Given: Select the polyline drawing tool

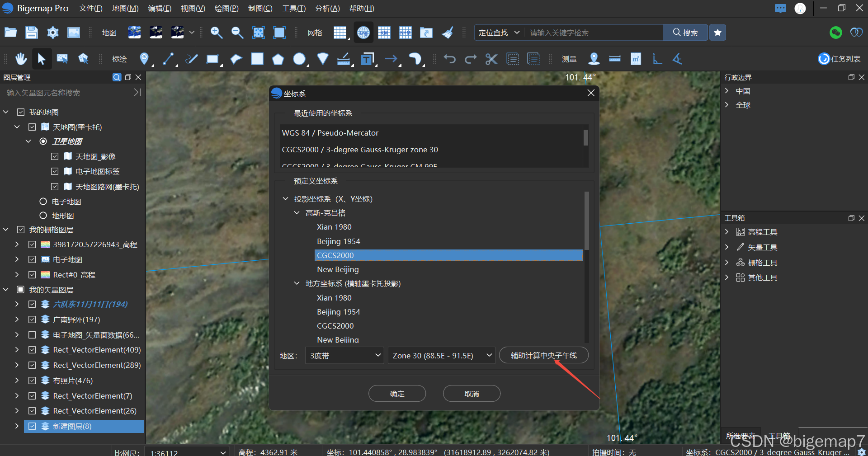Looking at the screenshot, I should [x=169, y=59].
